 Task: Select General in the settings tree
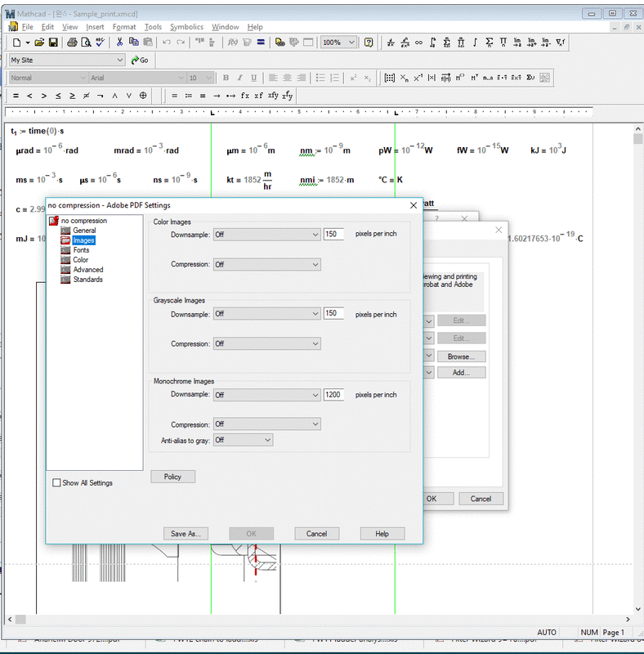click(x=84, y=231)
